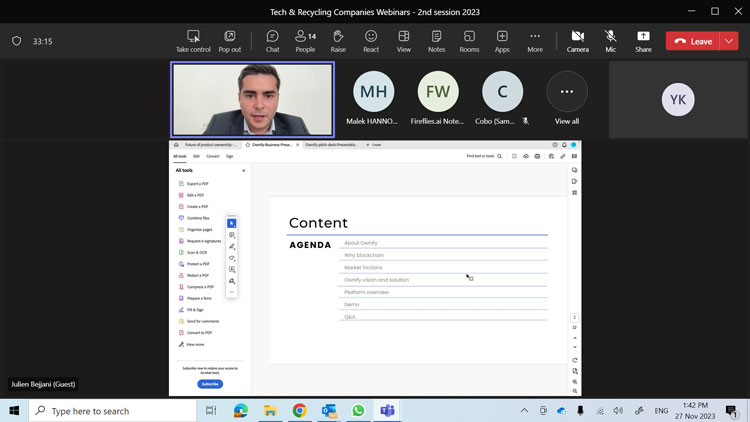Click View all participants

567,98
